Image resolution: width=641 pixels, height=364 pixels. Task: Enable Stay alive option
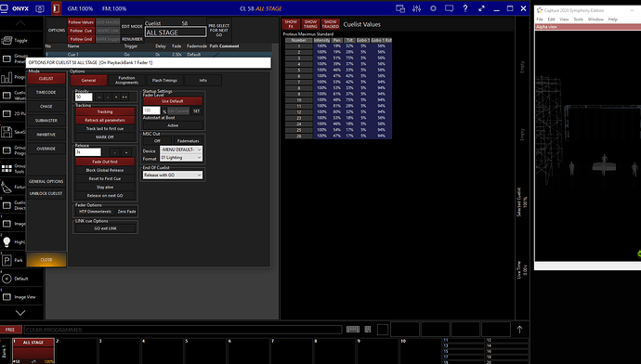pos(105,187)
